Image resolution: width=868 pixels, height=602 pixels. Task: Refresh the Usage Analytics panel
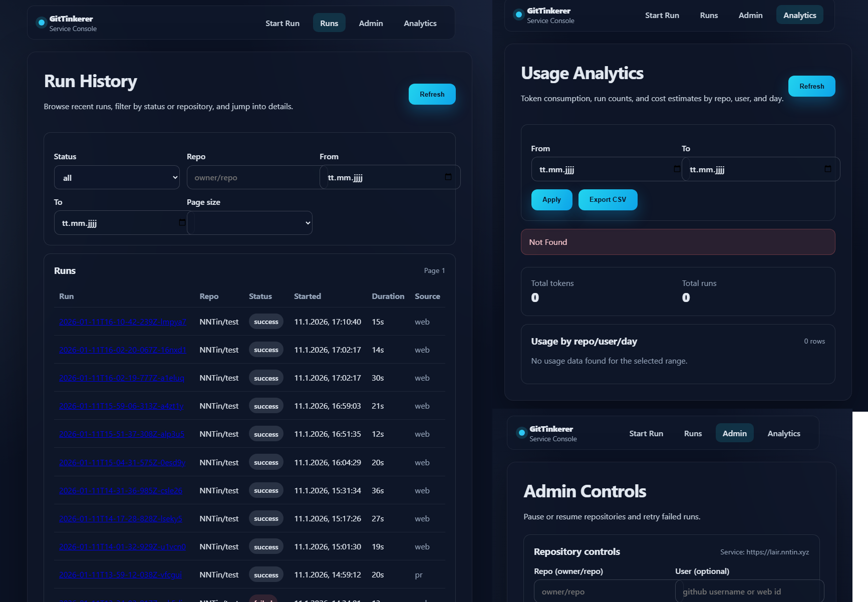tap(811, 87)
